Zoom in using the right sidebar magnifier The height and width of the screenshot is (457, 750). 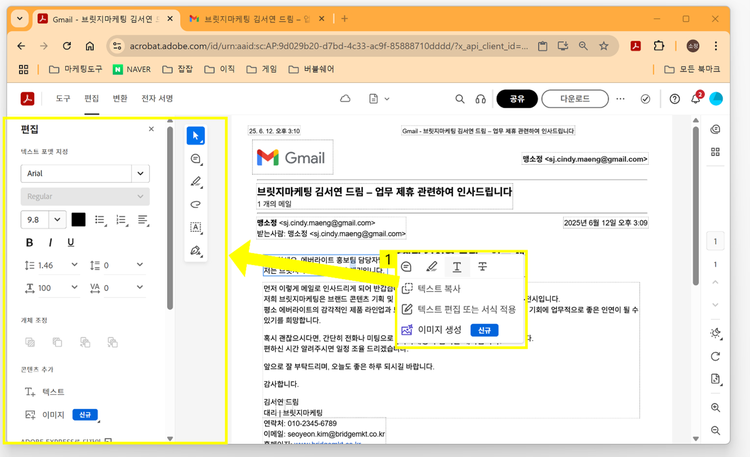[715, 408]
